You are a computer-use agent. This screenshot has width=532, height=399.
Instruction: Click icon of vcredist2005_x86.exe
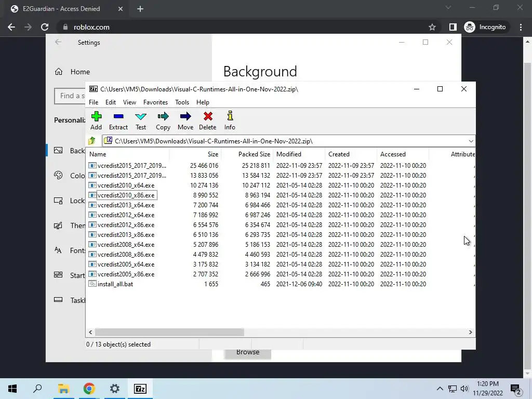tap(92, 274)
